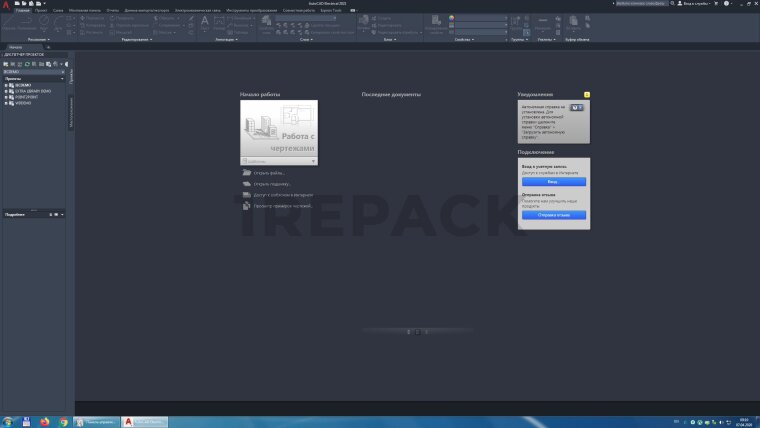
Task: Click the folder icon beside Открыть файлы
Action: click(x=246, y=173)
